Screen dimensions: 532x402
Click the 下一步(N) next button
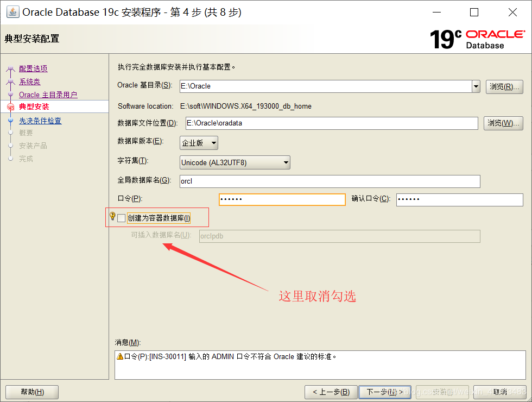tap(385, 392)
